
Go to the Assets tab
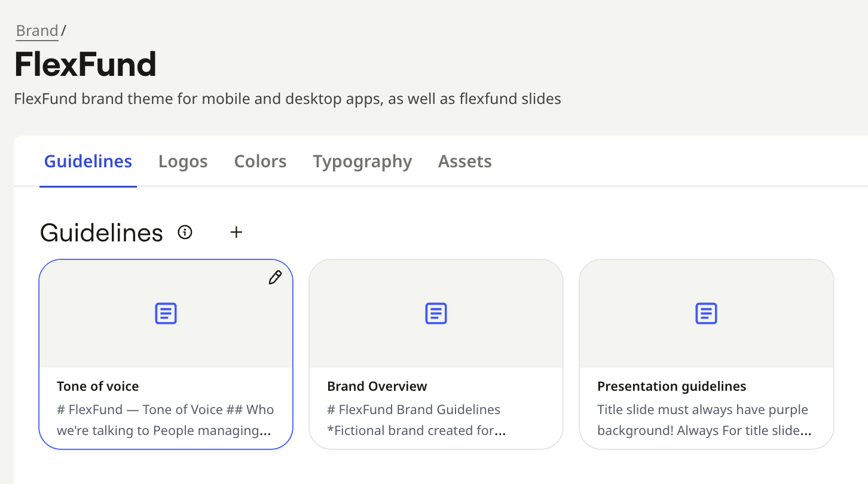[x=465, y=161]
